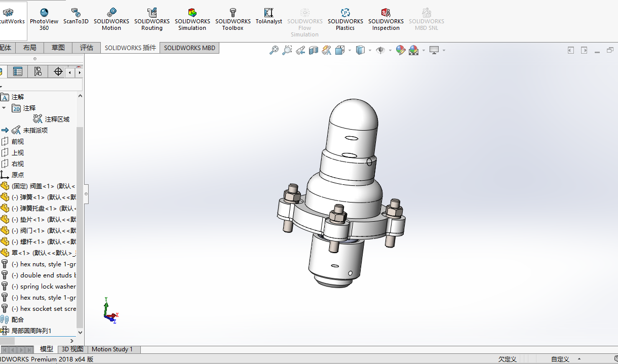Open the SOLIDWORKS MBD tab
The image size is (618, 364).
(x=189, y=47)
